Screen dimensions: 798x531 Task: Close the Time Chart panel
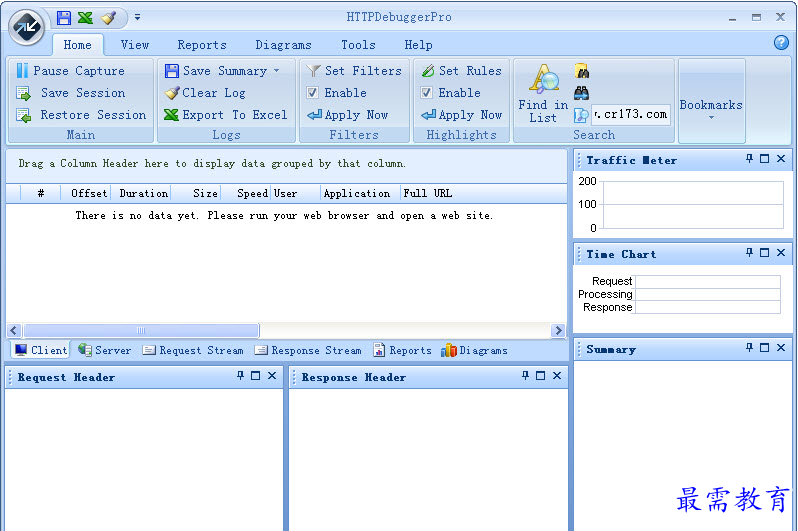[x=781, y=253]
